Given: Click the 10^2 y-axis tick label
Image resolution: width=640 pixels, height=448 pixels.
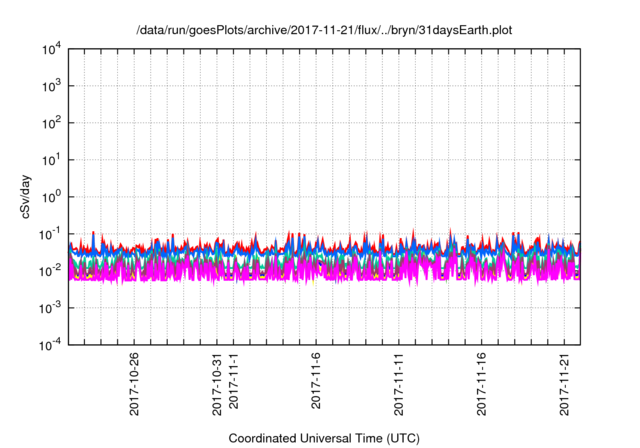Looking at the screenshot, I should tap(52, 124).
